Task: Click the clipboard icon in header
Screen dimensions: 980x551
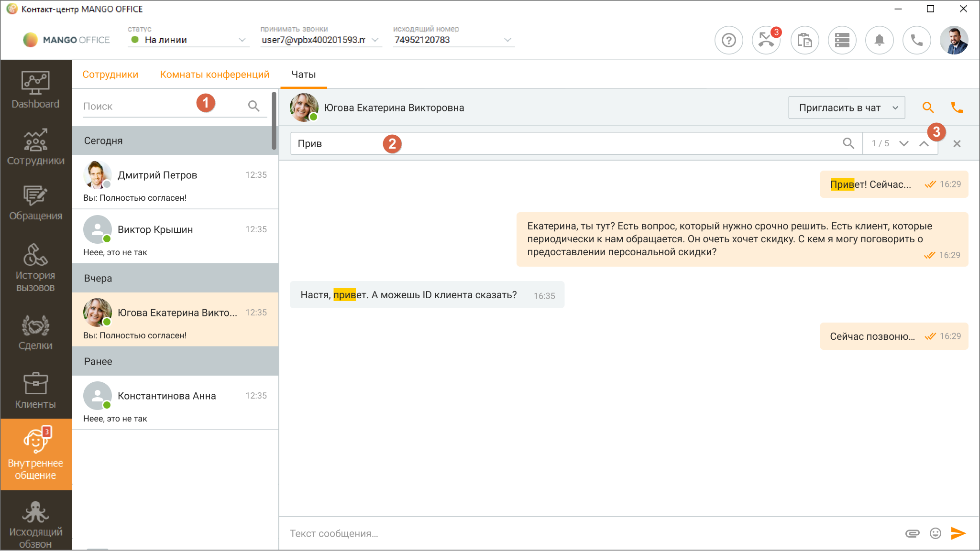Action: [x=804, y=40]
